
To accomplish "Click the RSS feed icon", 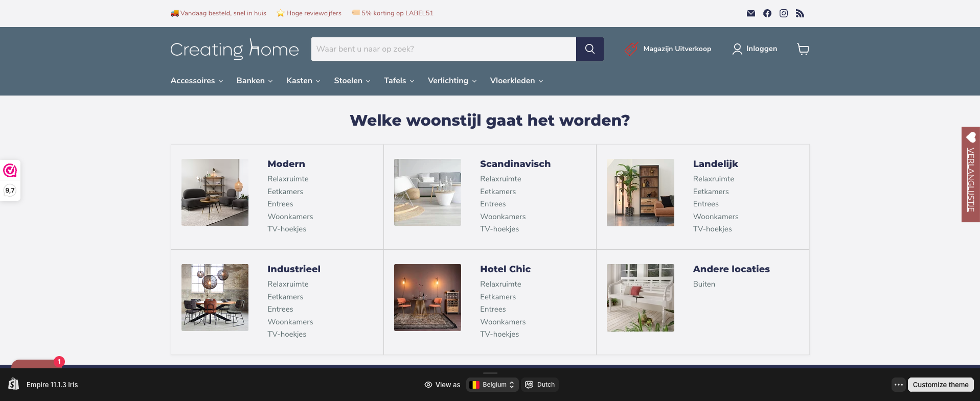I will coord(800,13).
